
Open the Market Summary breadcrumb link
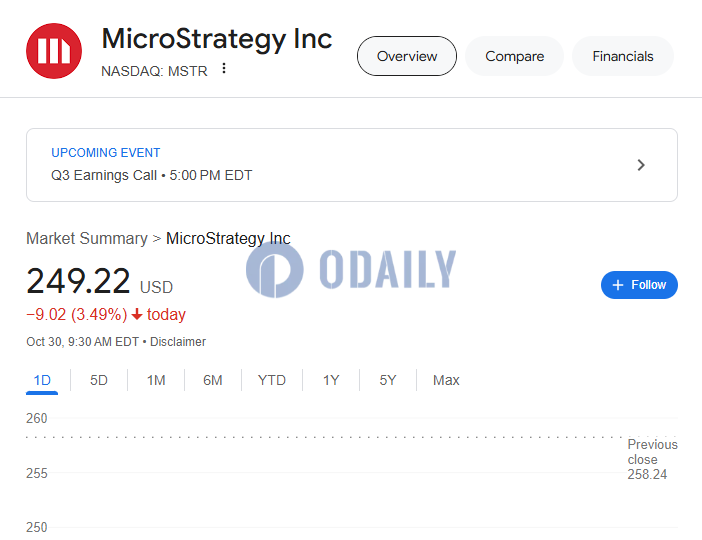(87, 239)
